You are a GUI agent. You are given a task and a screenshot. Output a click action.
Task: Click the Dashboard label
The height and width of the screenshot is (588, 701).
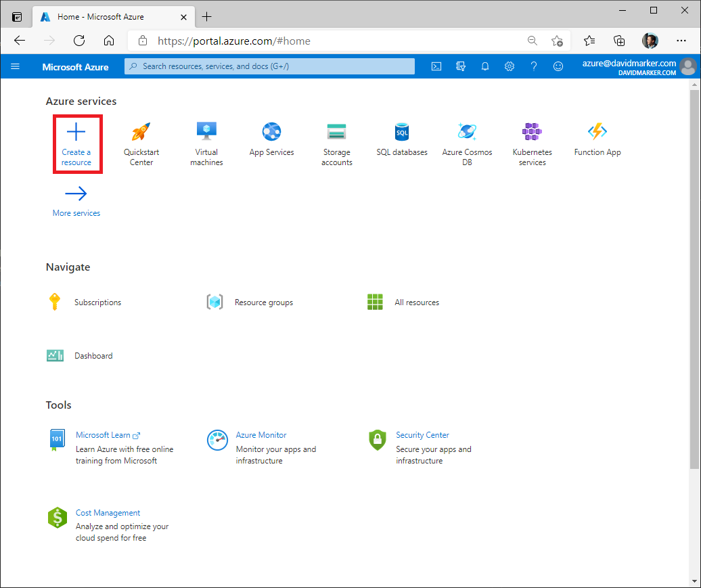[x=93, y=356]
